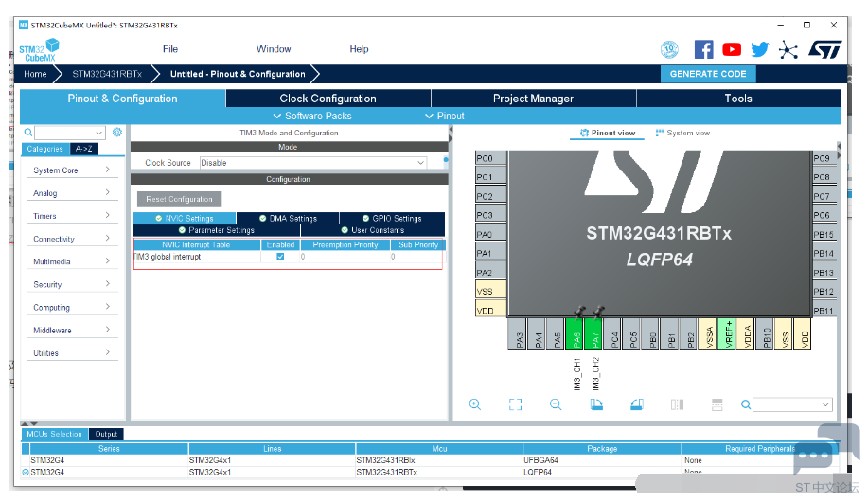This screenshot has height=502, width=868.
Task: Open the pin search combo box arrow
Action: coord(825,405)
